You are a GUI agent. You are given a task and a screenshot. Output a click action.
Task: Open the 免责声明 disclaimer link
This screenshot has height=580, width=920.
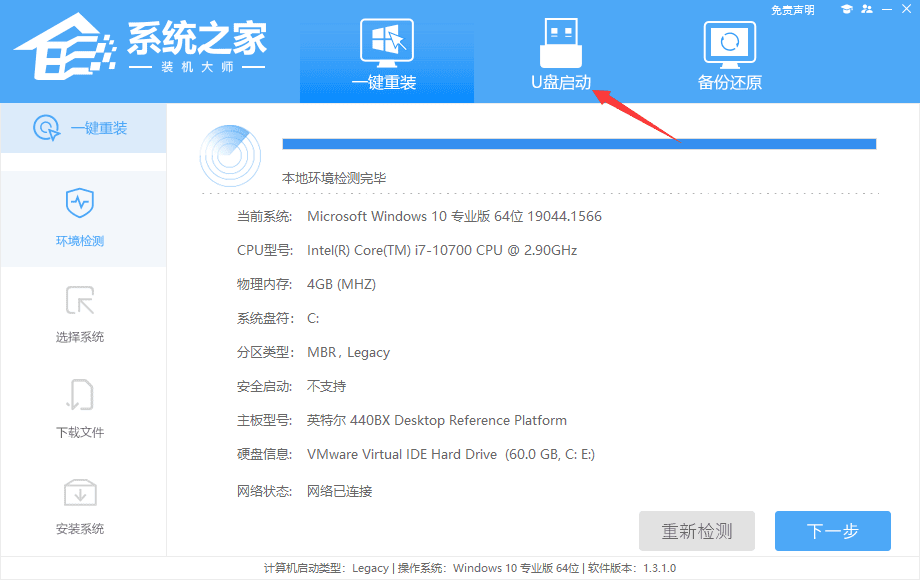(x=793, y=9)
